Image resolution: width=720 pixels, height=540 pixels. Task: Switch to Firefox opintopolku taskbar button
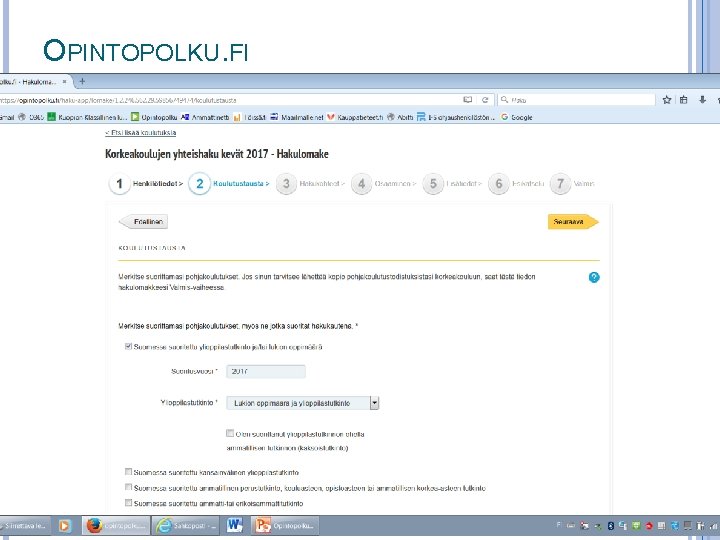point(116,526)
